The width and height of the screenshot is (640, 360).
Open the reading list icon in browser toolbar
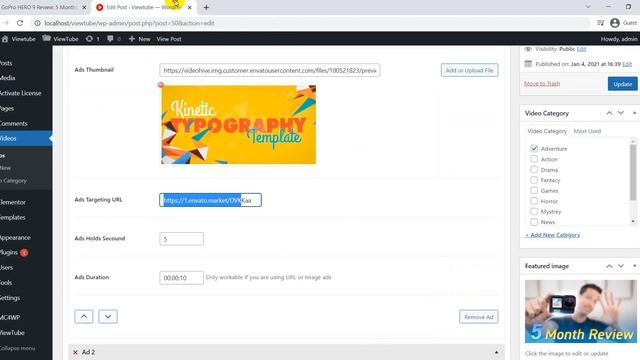(600, 23)
